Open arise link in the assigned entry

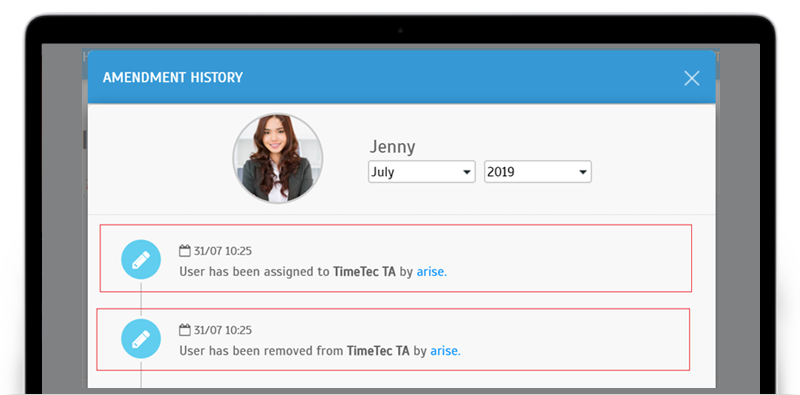[x=432, y=272]
